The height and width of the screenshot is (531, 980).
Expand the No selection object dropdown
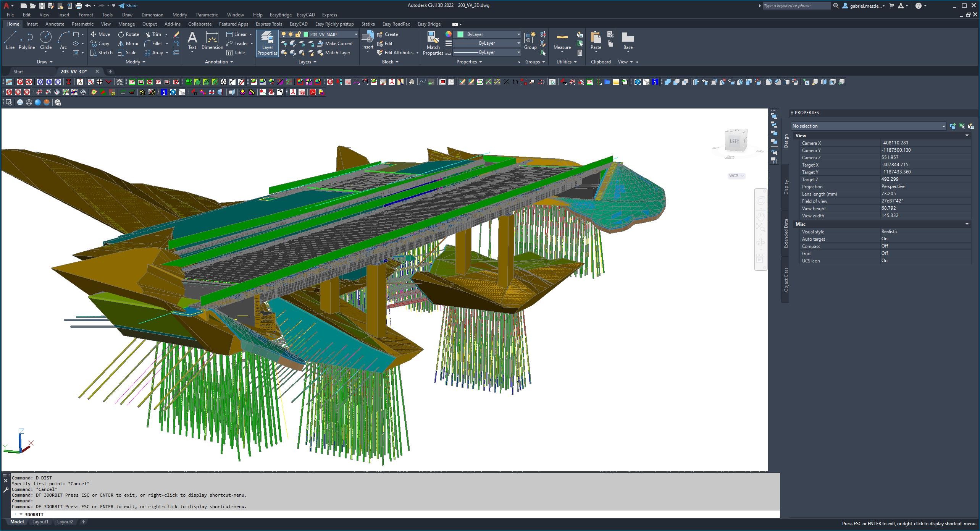(943, 126)
